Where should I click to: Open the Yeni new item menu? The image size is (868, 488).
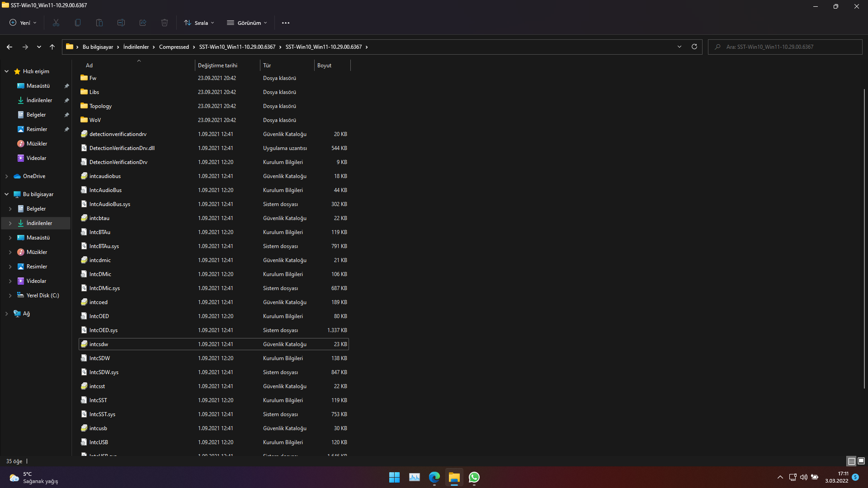point(23,23)
